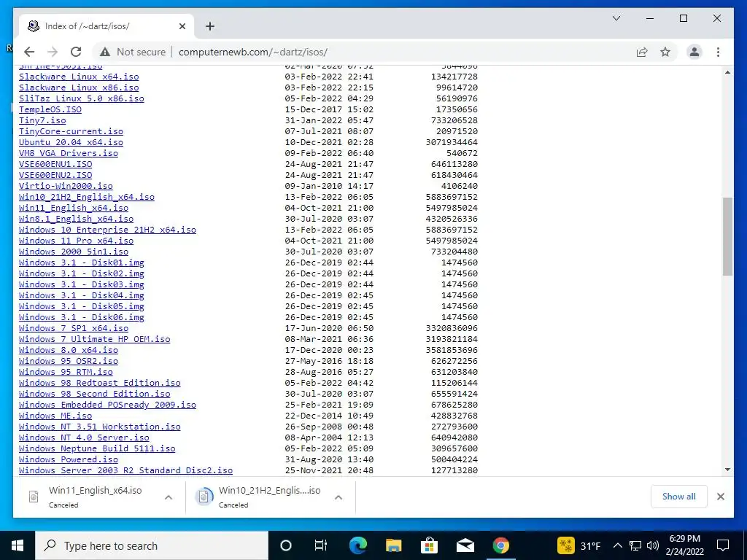Bookmark this page with the star

click(x=665, y=52)
